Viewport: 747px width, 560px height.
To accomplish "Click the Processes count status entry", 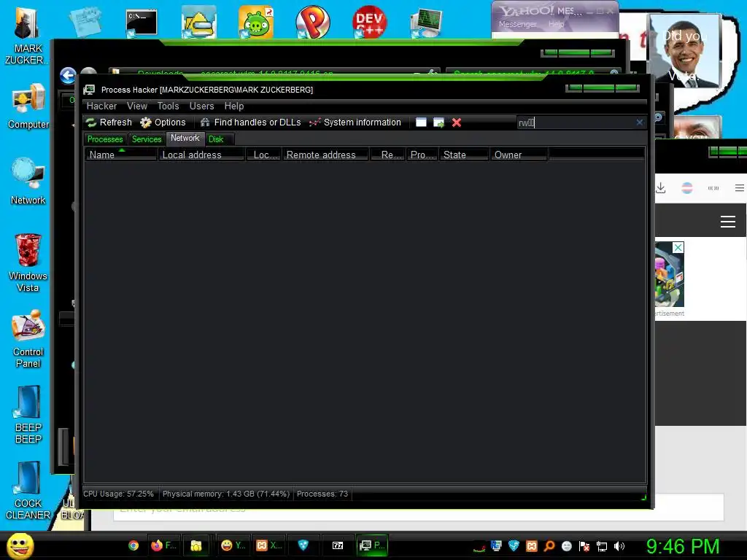I will 322,494.
